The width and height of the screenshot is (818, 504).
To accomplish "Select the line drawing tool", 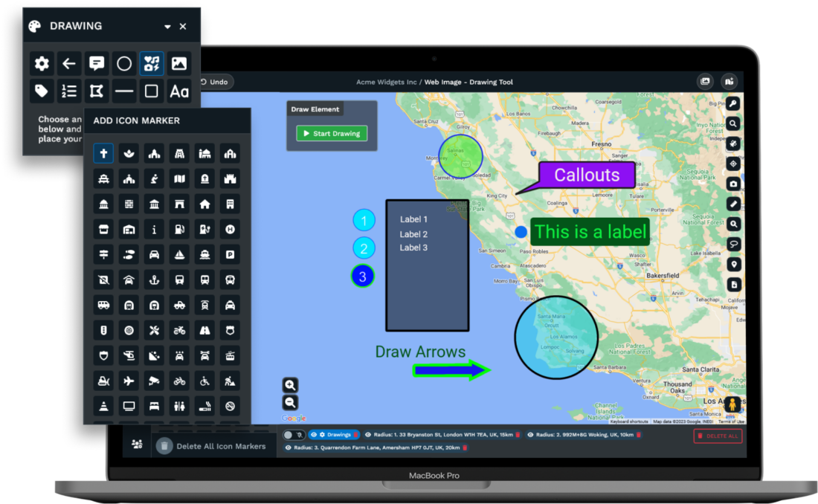I will pos(124,91).
